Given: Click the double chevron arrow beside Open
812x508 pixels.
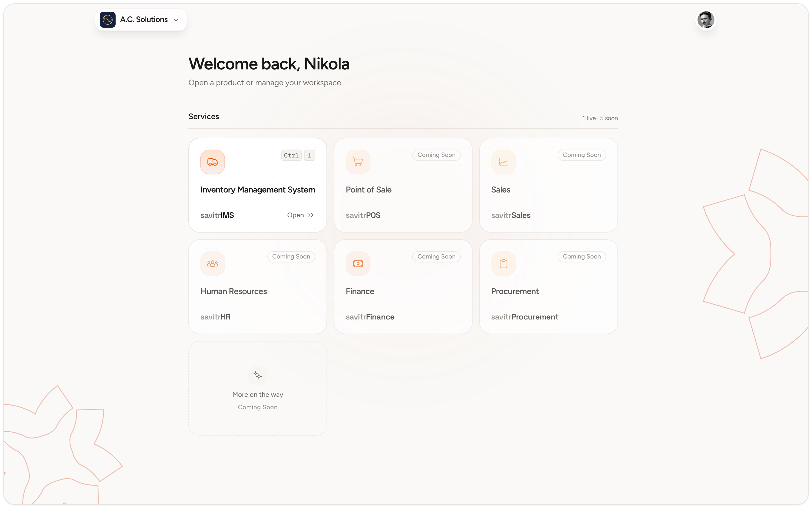Looking at the screenshot, I should pos(311,215).
